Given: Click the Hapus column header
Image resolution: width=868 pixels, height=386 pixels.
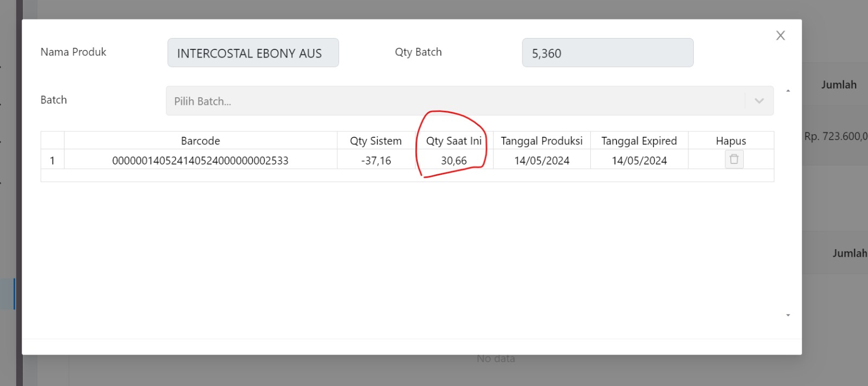Looking at the screenshot, I should click(x=730, y=141).
